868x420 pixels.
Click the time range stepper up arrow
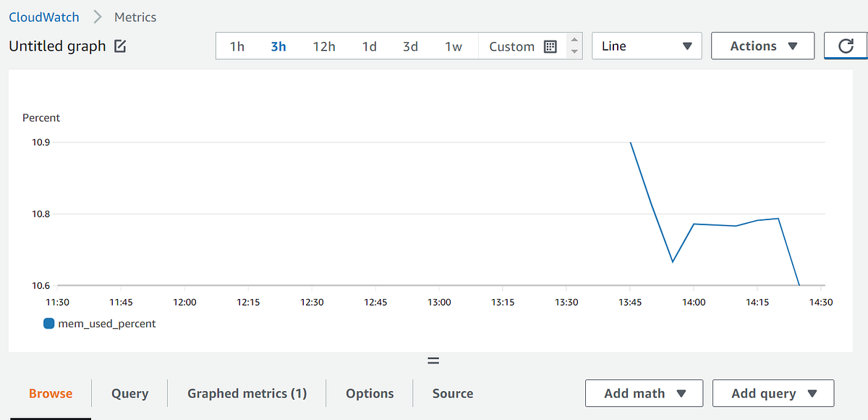[x=574, y=40]
